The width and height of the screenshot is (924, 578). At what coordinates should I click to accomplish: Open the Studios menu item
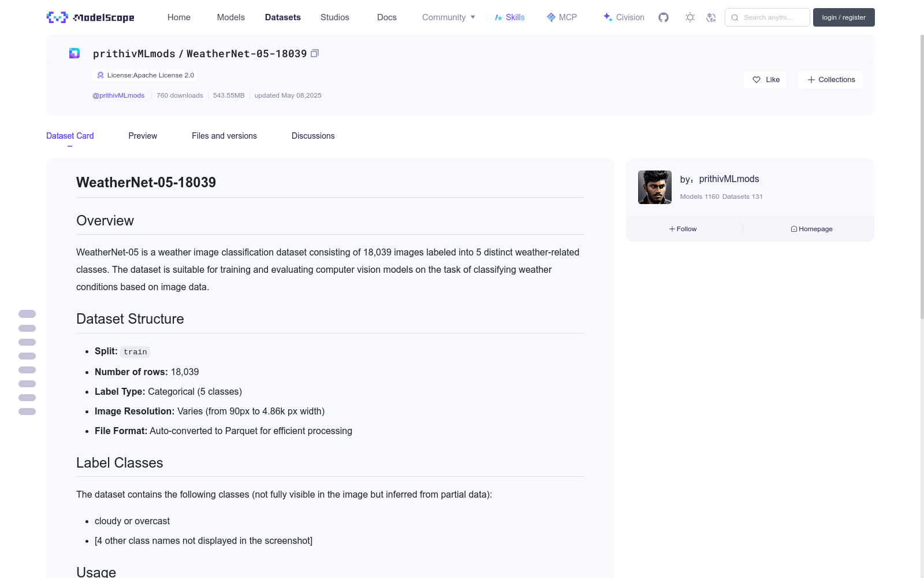335,17
